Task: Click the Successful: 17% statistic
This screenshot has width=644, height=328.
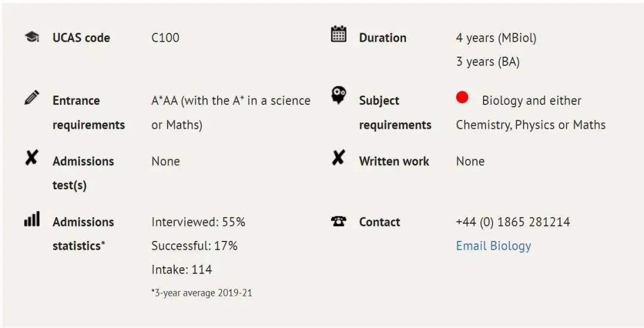Action: tap(194, 246)
